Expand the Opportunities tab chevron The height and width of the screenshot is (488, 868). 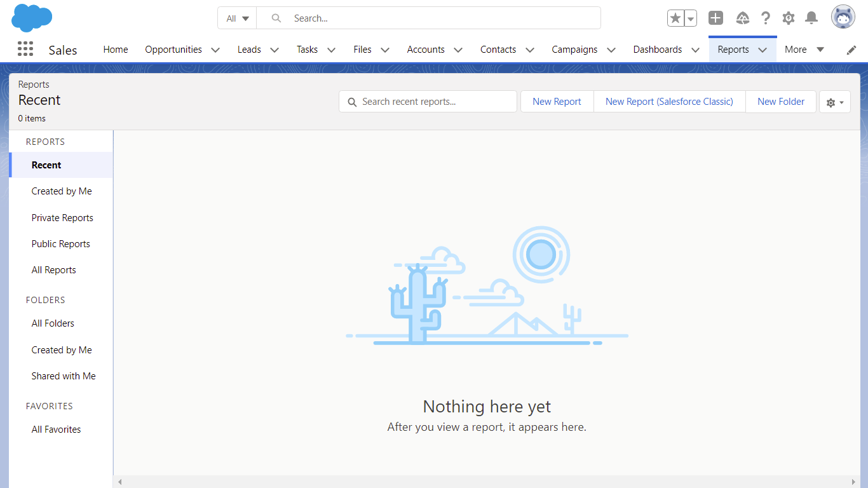pos(215,50)
